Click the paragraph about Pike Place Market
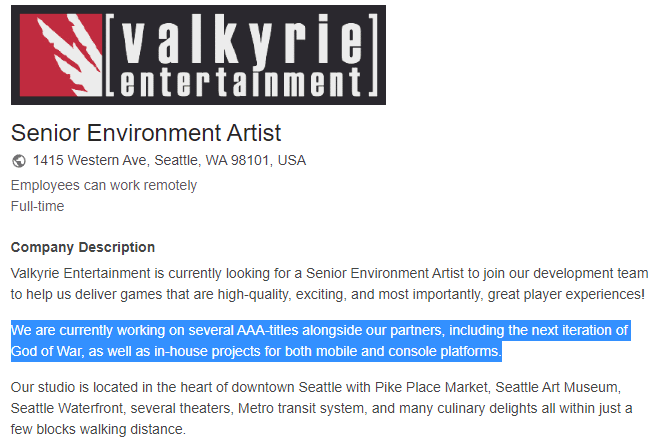This screenshot has height=448, width=654. [321, 408]
